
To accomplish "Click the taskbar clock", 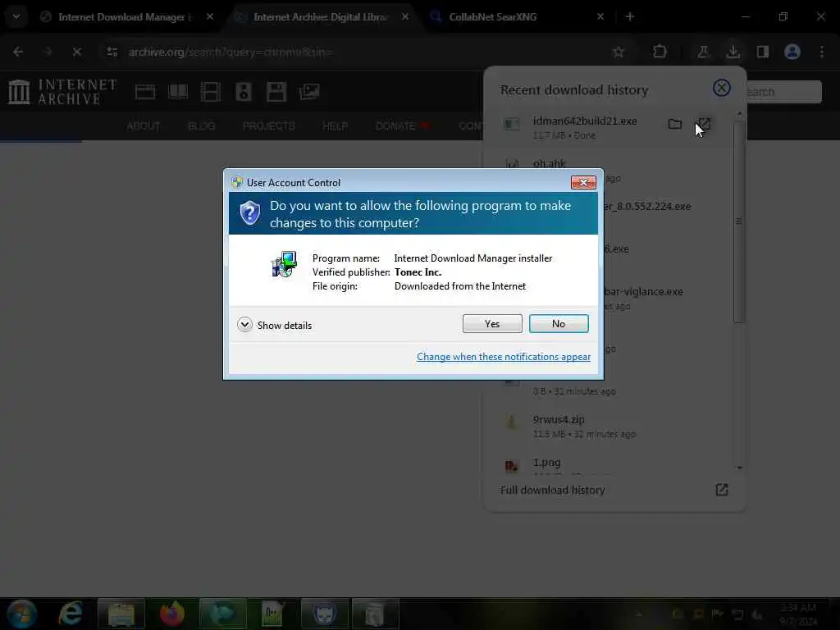I will [x=798, y=614].
